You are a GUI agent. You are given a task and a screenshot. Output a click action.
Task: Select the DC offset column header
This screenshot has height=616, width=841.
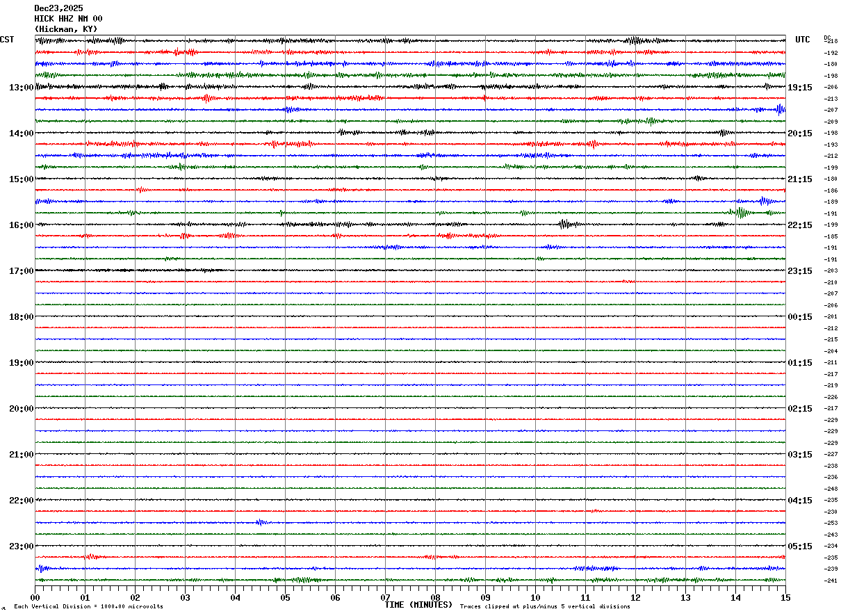[x=827, y=38]
